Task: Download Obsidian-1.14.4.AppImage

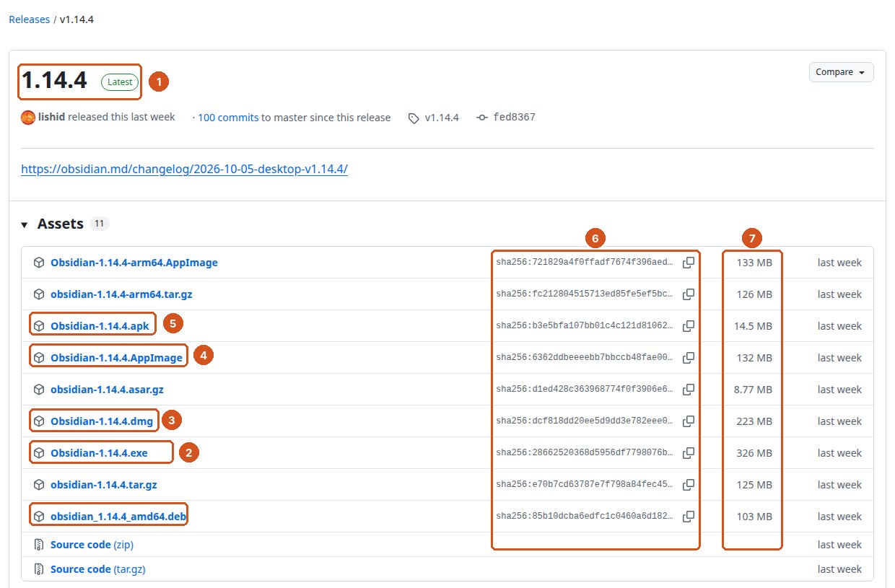Action: (x=116, y=358)
